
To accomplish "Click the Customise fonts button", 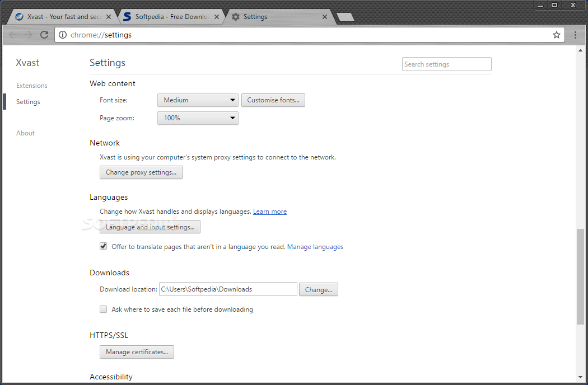I will [273, 100].
